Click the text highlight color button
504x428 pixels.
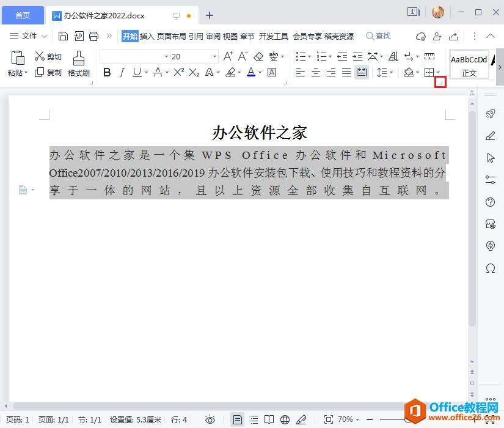click(x=230, y=72)
